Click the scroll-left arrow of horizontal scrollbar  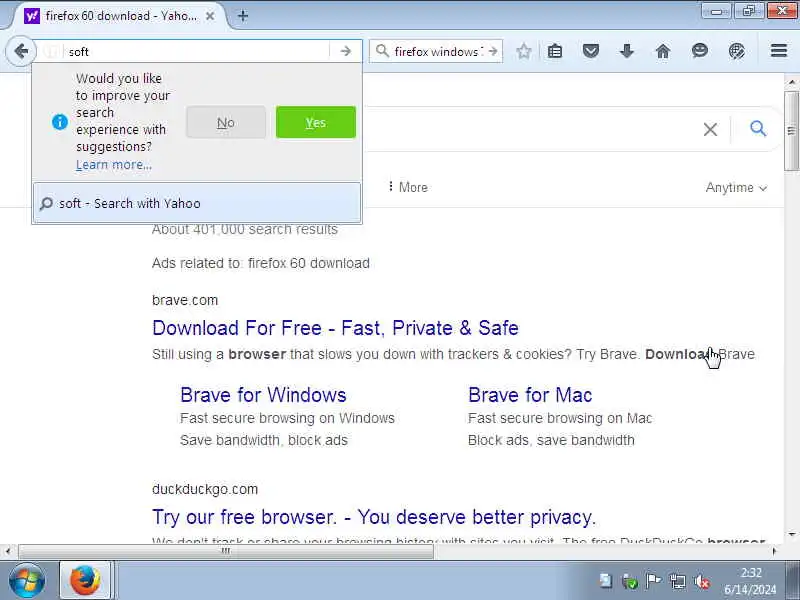pyautogui.click(x=7, y=551)
